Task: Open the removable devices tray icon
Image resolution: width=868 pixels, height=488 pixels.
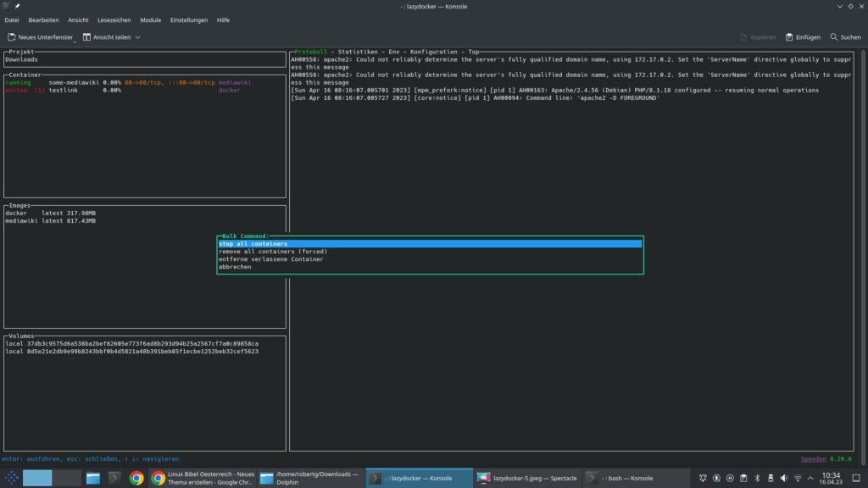Action: click(771, 478)
